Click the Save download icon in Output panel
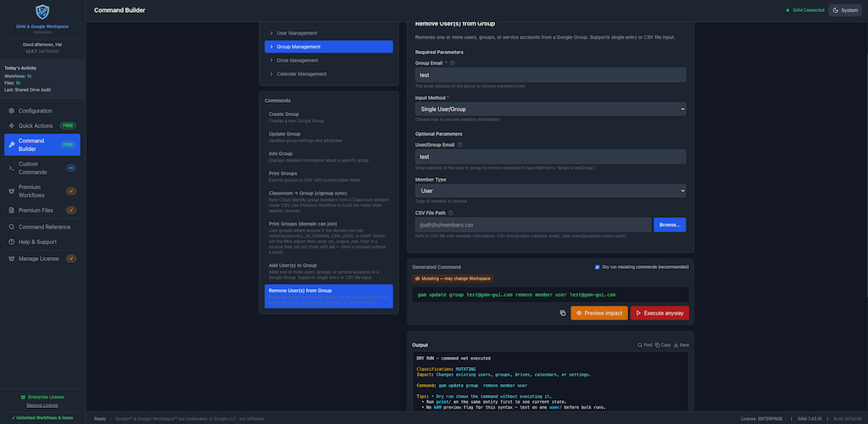The height and width of the screenshot is (424, 868). pyautogui.click(x=676, y=345)
